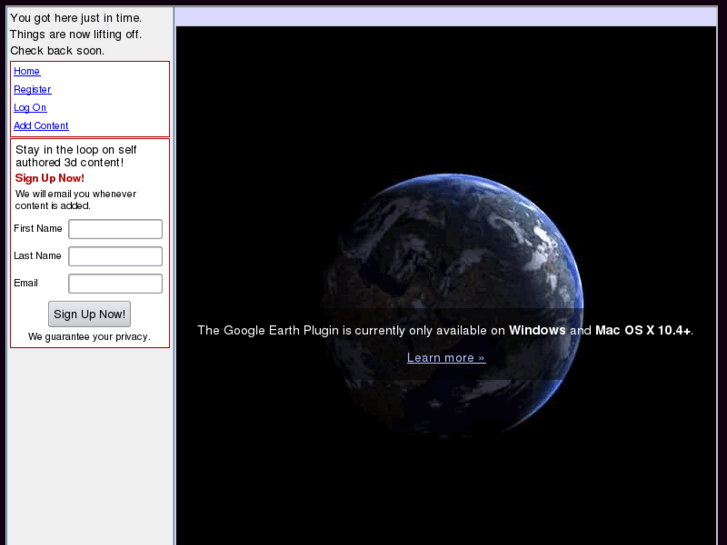This screenshot has width=727, height=545.
Task: Click the red Sign Up Now! heading
Action: pyautogui.click(x=50, y=178)
